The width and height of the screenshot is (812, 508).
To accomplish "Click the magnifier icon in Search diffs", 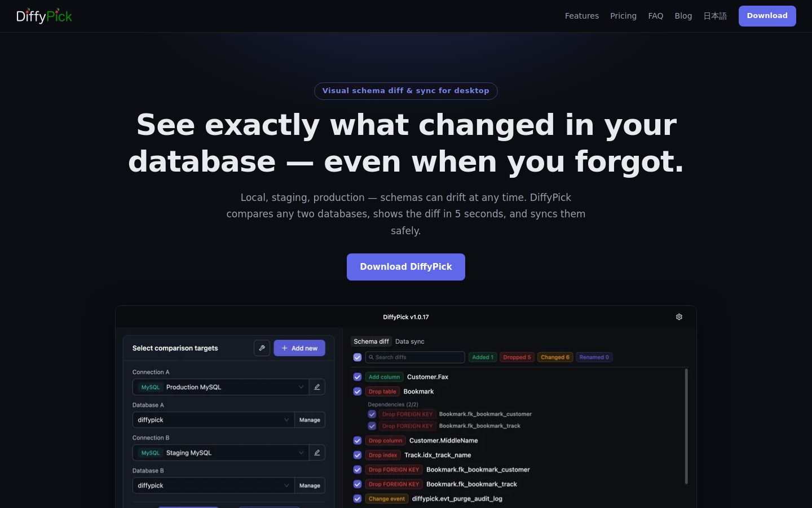I will tap(371, 357).
